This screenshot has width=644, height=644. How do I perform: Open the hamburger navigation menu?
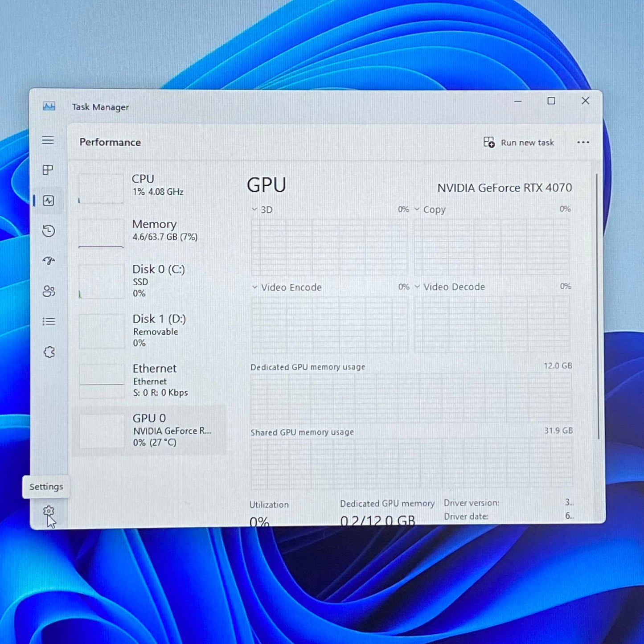tap(48, 140)
